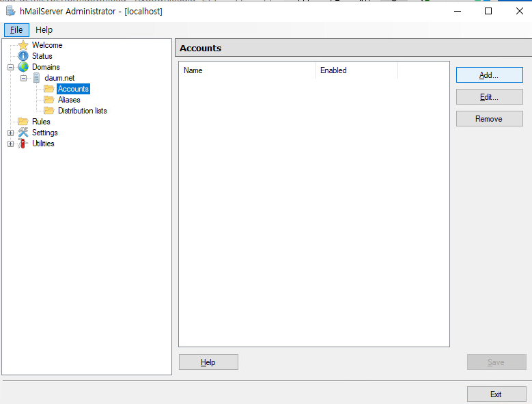532x404 pixels.
Task: Select the Utilities tree label
Action: click(43, 144)
